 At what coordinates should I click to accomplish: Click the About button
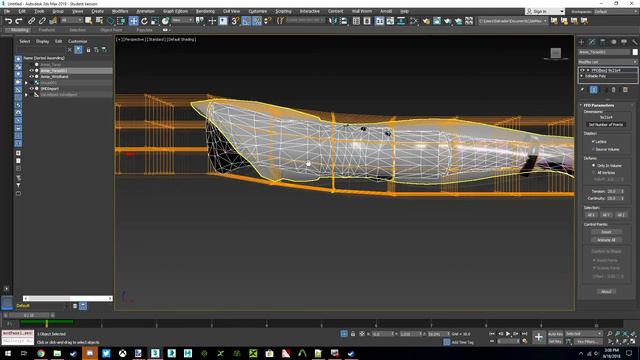606,292
